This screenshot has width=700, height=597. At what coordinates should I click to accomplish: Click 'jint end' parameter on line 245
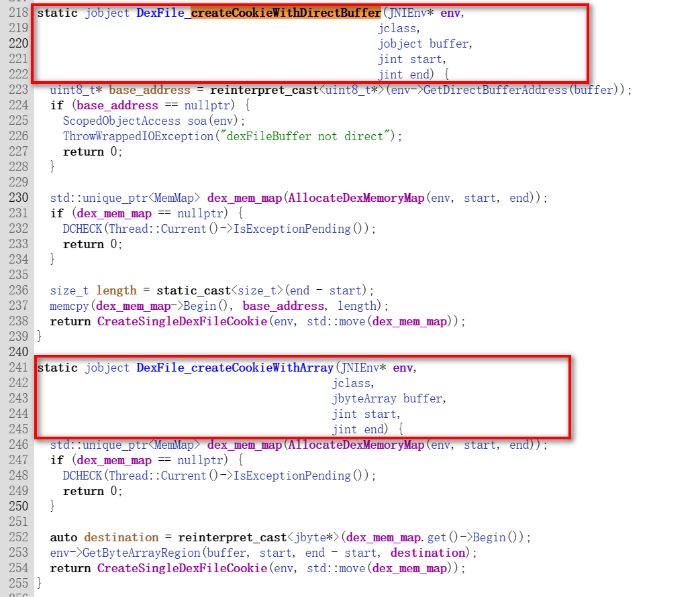(358, 429)
